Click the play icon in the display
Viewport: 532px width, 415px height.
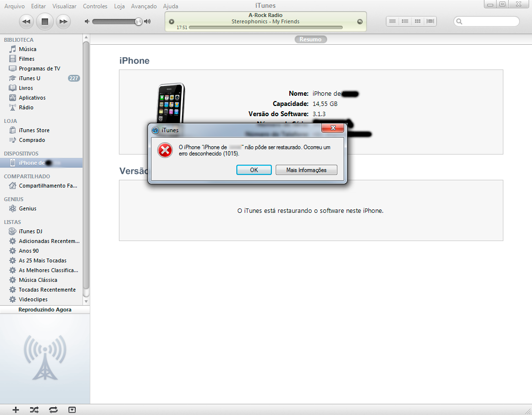[172, 22]
